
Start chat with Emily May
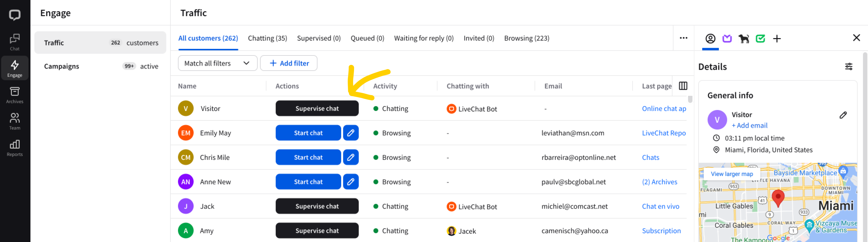tap(308, 133)
